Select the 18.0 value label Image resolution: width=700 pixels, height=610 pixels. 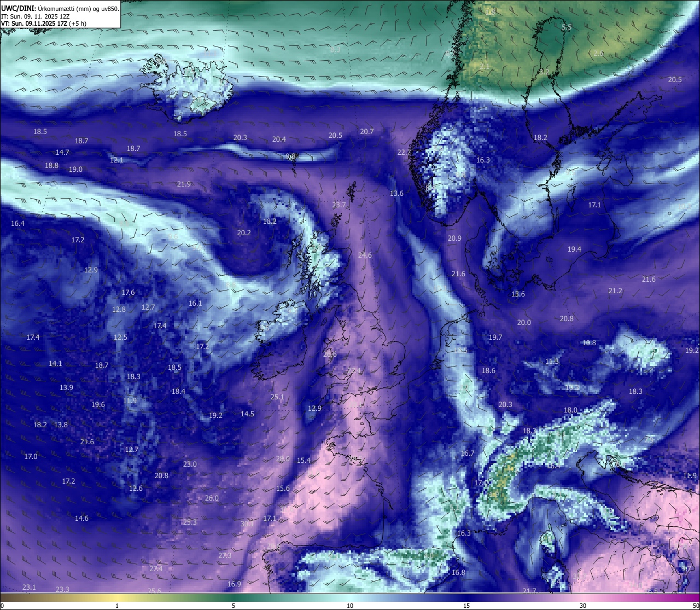(570, 410)
